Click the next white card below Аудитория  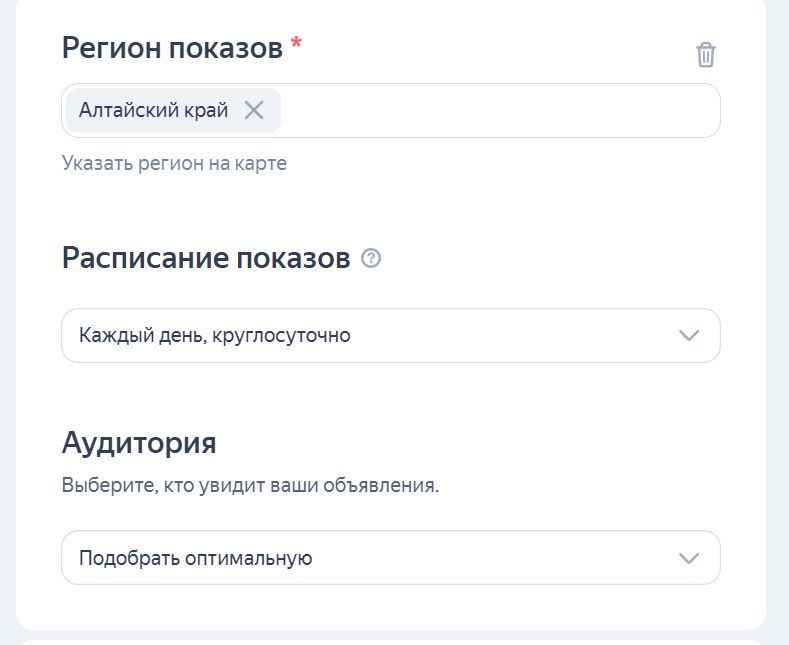tap(390, 641)
